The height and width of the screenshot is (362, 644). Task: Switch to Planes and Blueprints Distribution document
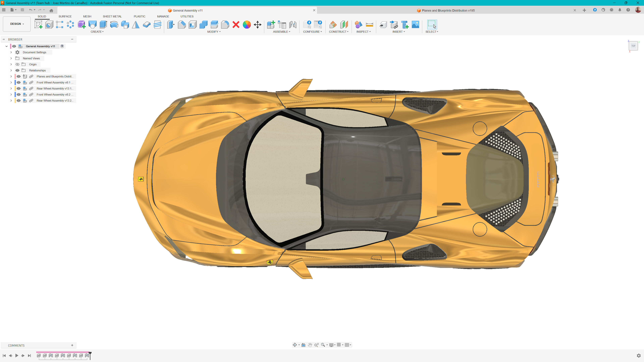[x=448, y=11]
